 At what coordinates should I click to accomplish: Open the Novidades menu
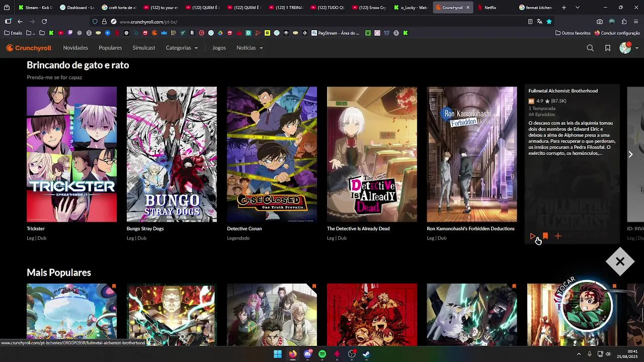coord(75,48)
